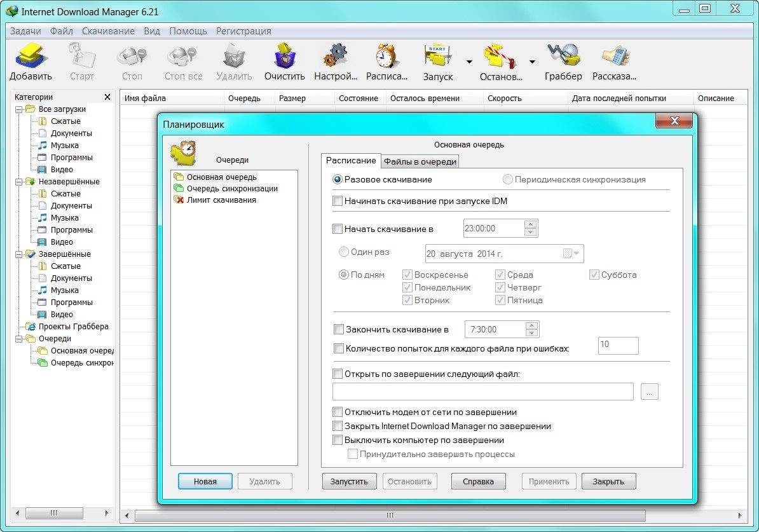Collapse the Незавершённые tree node
The height and width of the screenshot is (532, 759).
[18, 182]
